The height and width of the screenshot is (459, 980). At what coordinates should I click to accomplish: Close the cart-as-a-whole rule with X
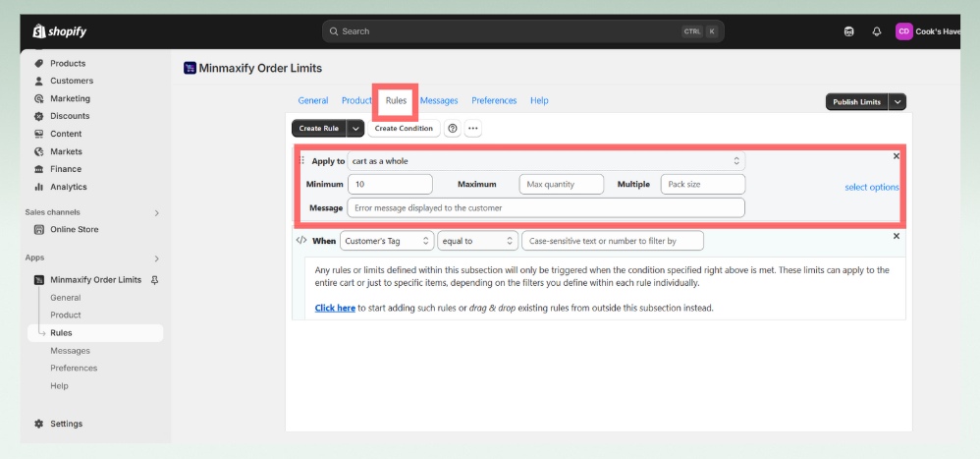click(897, 155)
